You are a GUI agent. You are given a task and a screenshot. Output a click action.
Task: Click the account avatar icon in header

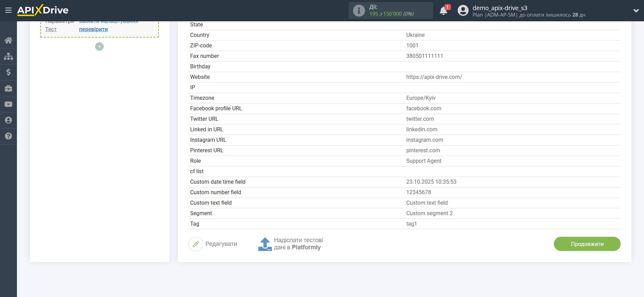[x=463, y=10]
